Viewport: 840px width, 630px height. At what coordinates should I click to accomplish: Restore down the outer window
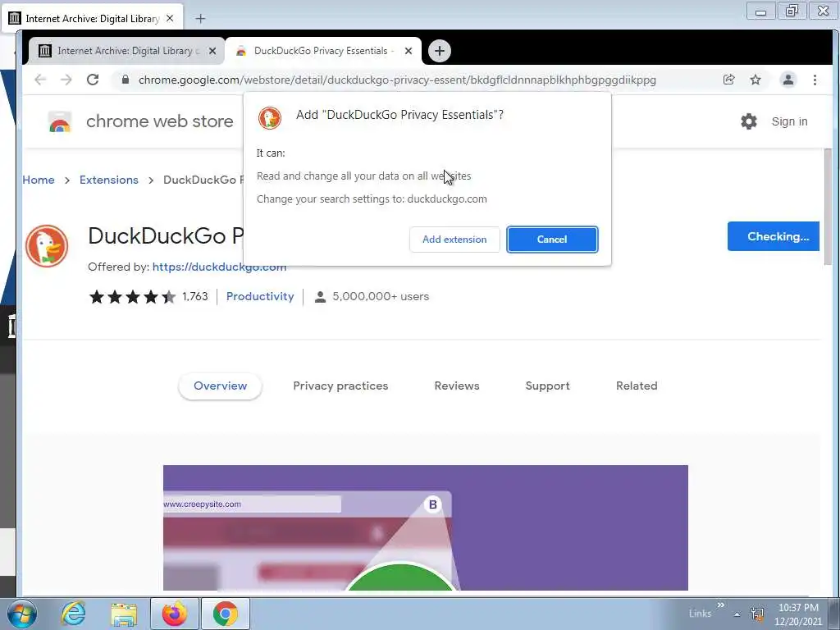(x=791, y=11)
